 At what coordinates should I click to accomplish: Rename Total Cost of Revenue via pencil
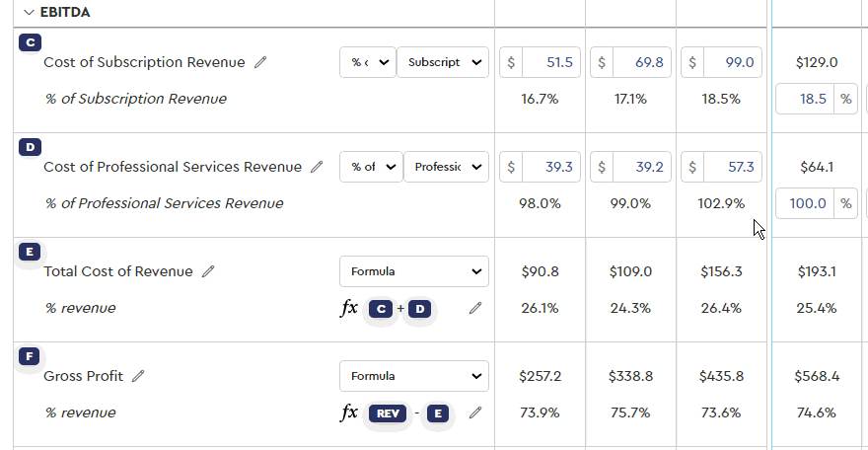pyautogui.click(x=208, y=271)
